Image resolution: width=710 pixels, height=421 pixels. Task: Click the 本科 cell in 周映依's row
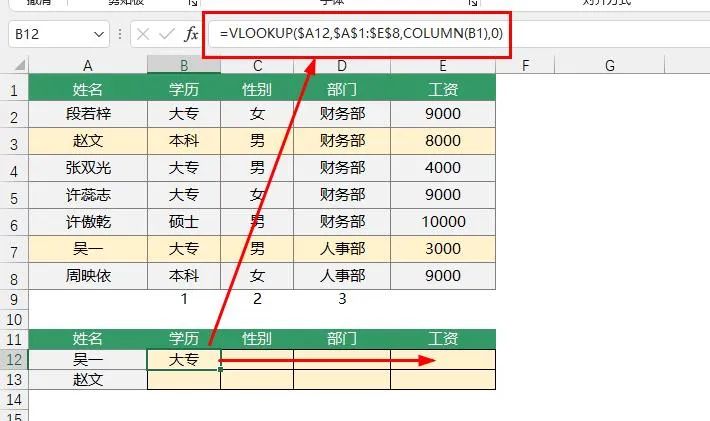tap(184, 276)
